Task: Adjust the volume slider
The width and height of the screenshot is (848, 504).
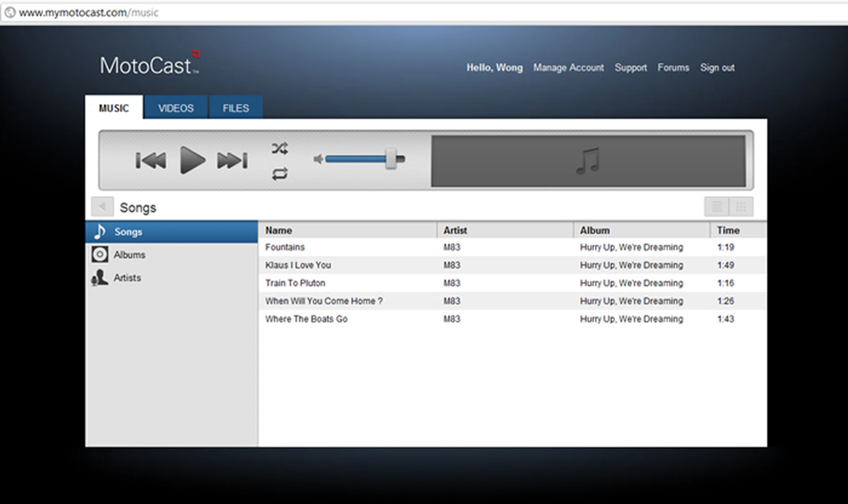Action: click(x=391, y=159)
